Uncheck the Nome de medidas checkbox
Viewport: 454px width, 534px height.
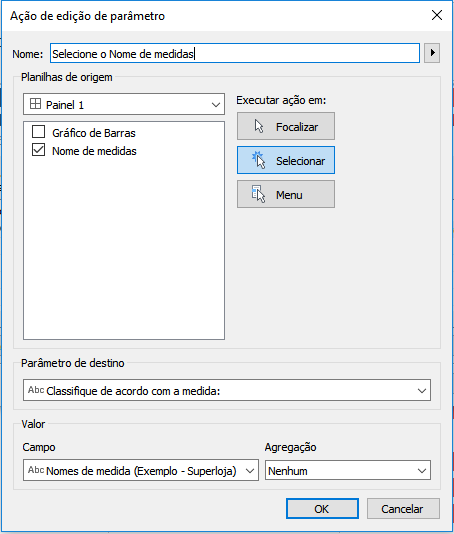click(x=38, y=150)
